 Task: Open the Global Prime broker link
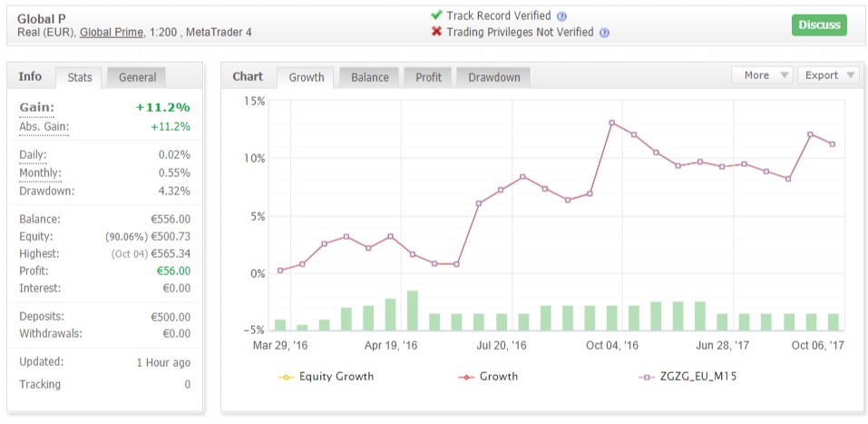pyautogui.click(x=111, y=33)
